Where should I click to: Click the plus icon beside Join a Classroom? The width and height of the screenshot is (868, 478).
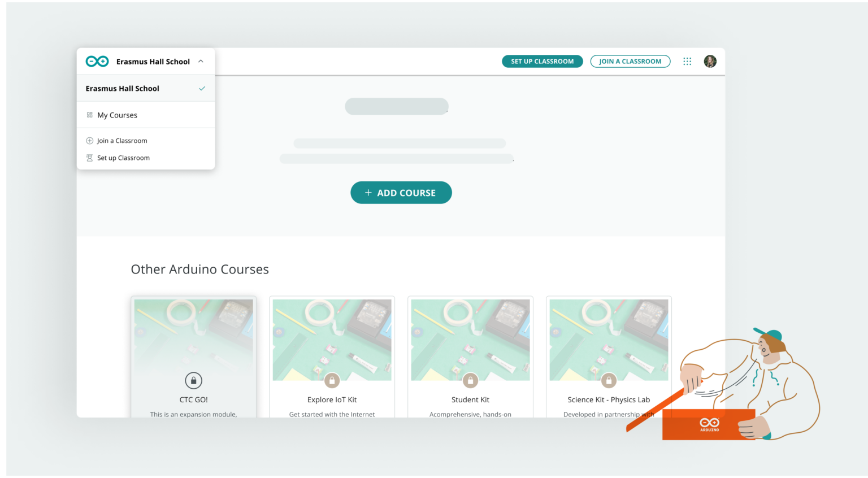(x=89, y=140)
